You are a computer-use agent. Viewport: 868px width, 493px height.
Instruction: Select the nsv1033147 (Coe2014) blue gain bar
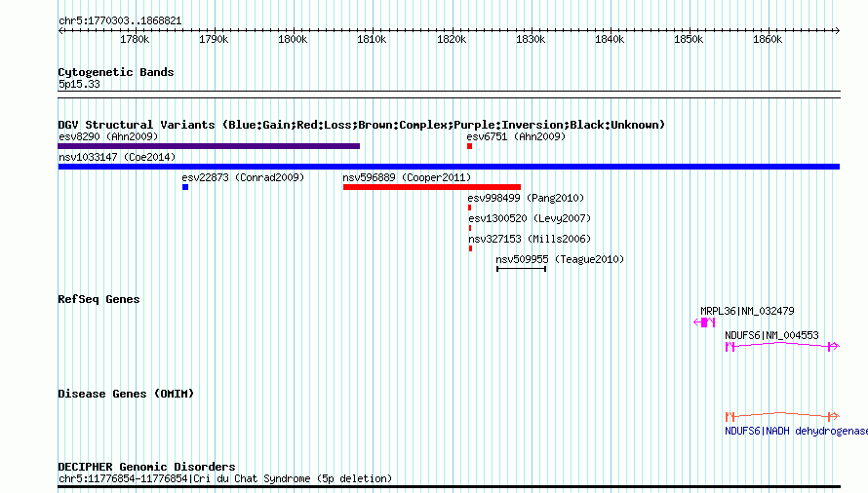coord(449,167)
